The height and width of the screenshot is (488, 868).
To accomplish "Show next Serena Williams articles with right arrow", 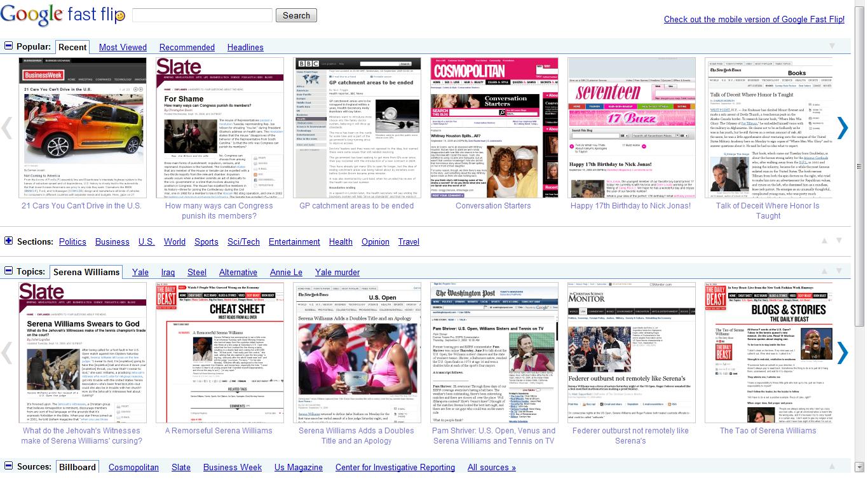I will pyautogui.click(x=842, y=353).
